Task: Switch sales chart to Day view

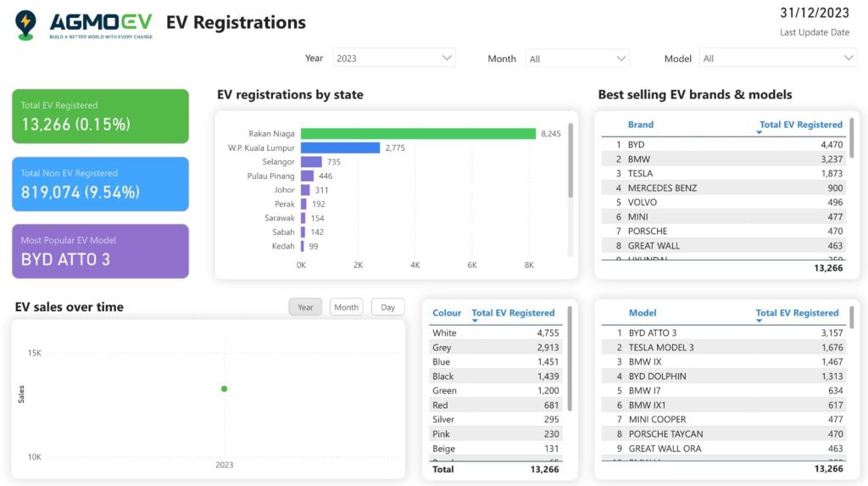Action: tap(387, 307)
